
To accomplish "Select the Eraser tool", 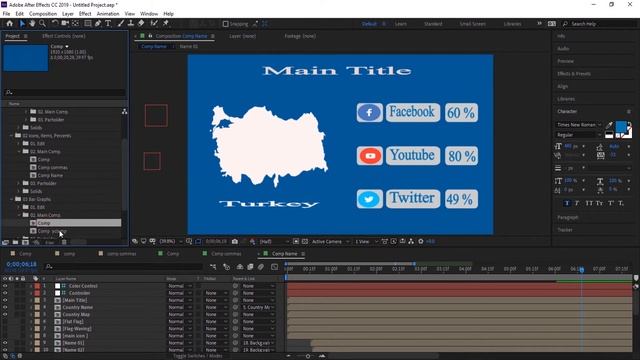I will (141, 24).
